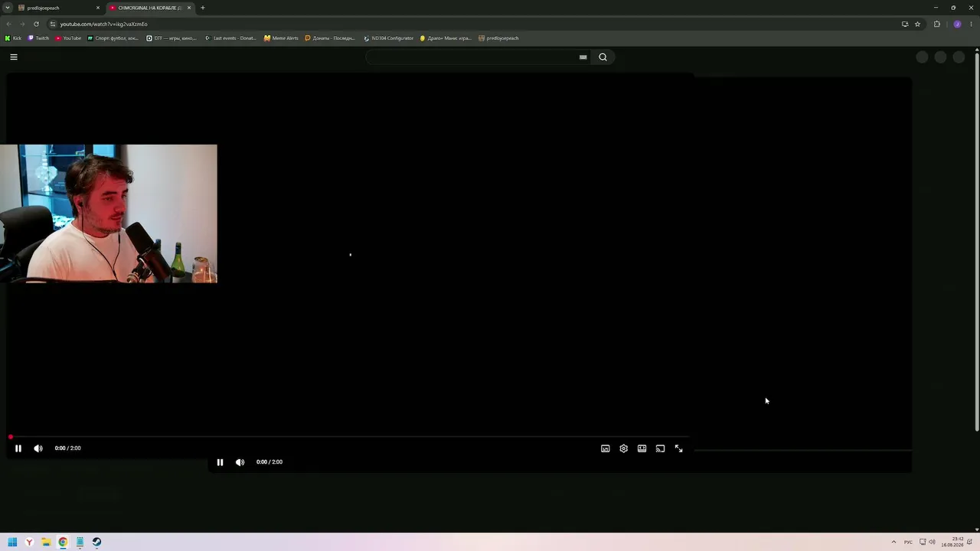Click the YouTube search magnifier button
Screen dimensions: 980x551
tap(603, 57)
